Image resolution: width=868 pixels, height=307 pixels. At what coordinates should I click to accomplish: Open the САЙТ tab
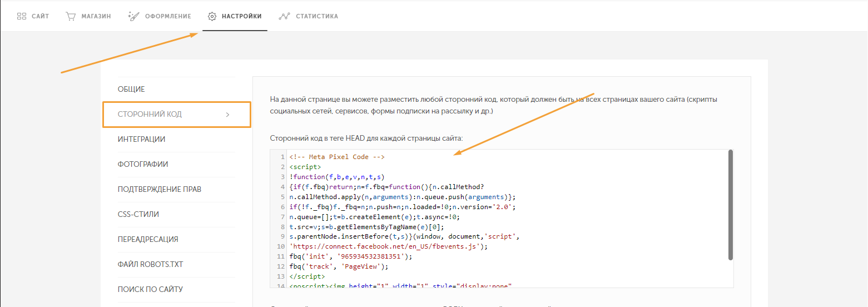33,16
